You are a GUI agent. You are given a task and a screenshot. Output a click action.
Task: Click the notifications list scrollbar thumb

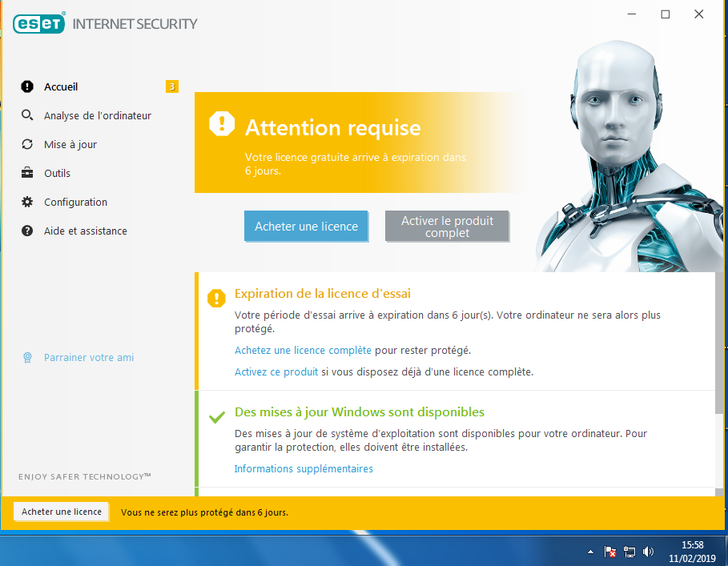click(719, 343)
